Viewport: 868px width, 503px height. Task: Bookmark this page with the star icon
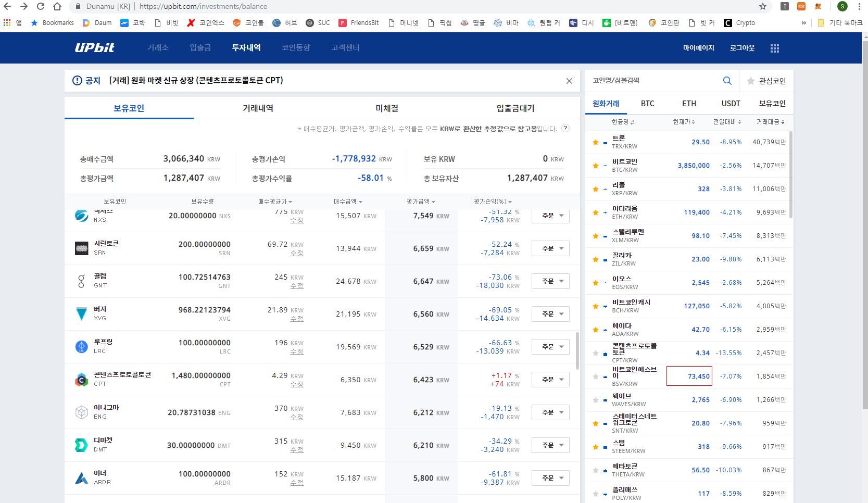click(x=763, y=6)
